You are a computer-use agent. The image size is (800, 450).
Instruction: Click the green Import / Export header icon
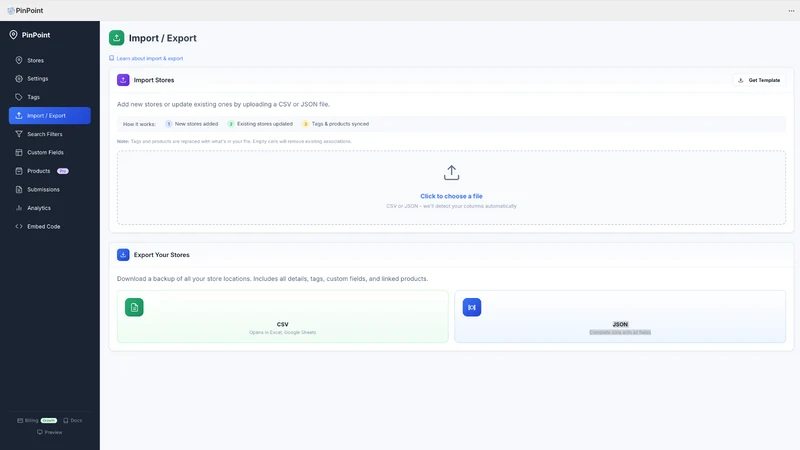click(116, 38)
